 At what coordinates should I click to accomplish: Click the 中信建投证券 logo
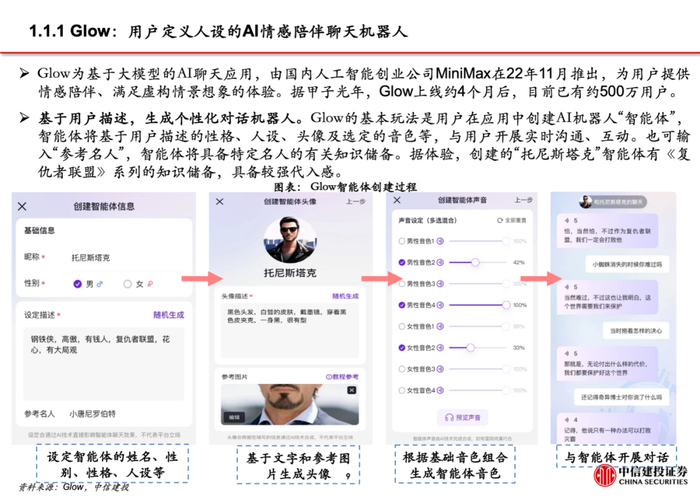tap(640, 475)
